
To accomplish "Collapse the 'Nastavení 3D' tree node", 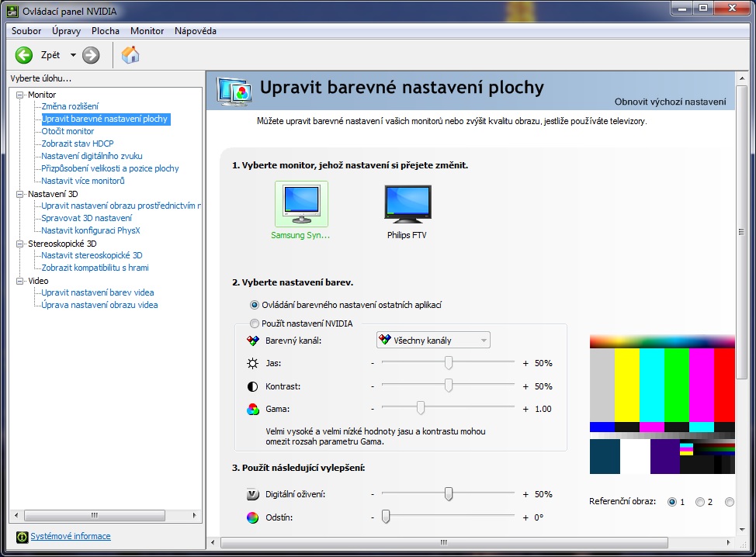I will 21,193.
